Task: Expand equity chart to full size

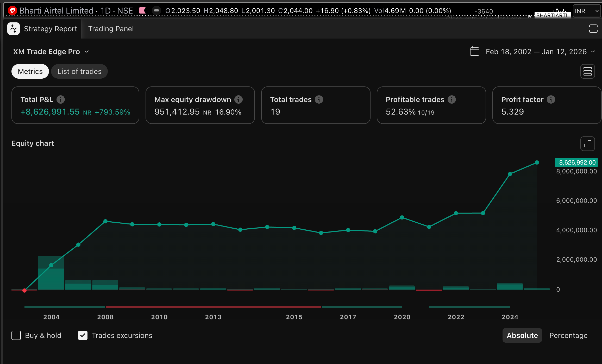Action: pos(587,144)
